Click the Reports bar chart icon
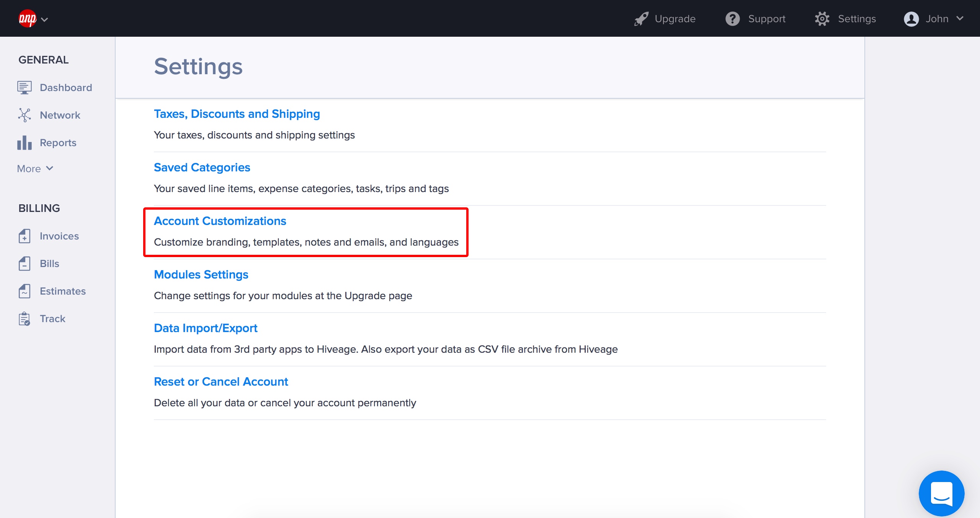This screenshot has height=518, width=980. pos(24,143)
